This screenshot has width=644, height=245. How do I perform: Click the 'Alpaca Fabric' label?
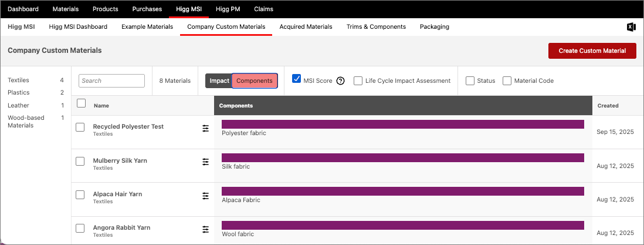point(241,200)
